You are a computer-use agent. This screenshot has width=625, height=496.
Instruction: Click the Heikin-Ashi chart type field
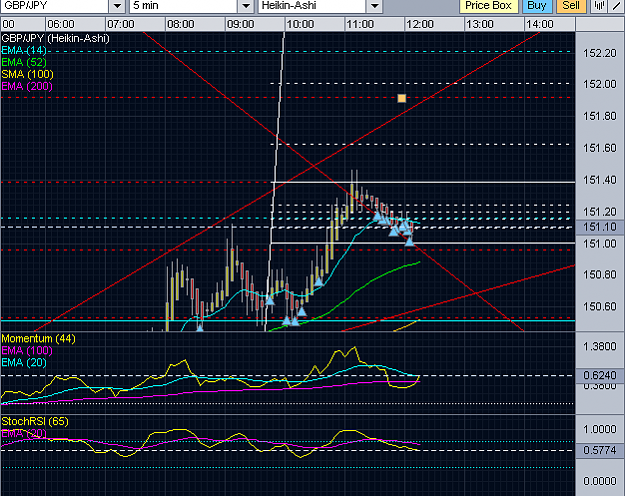(312, 6)
